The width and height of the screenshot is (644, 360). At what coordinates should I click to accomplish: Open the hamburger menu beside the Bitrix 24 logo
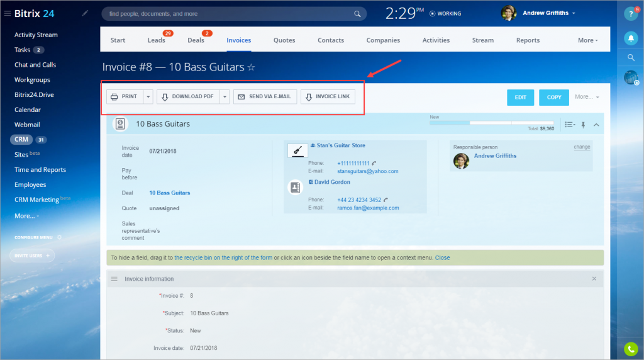point(7,14)
